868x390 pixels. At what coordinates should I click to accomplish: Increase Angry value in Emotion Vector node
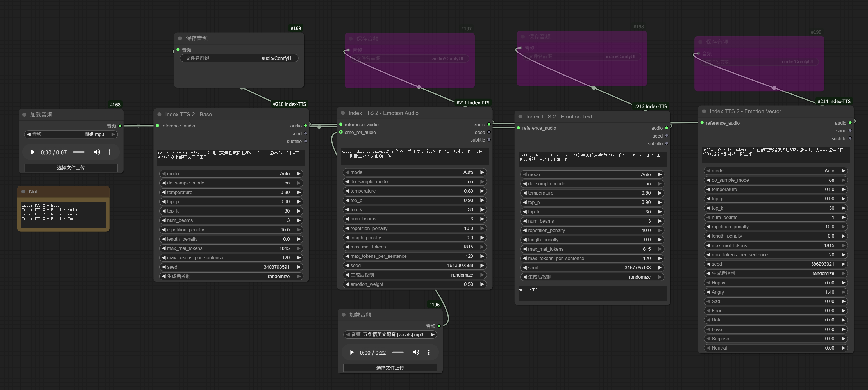843,292
